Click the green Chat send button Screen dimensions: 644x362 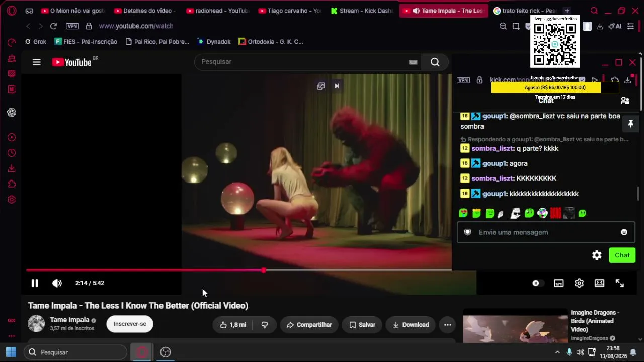(622, 255)
